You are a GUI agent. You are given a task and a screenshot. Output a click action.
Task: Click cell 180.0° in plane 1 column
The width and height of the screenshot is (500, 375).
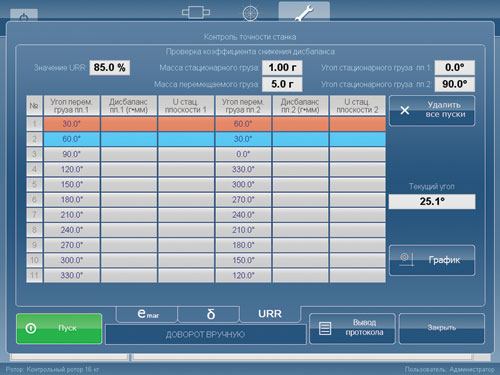point(72,200)
